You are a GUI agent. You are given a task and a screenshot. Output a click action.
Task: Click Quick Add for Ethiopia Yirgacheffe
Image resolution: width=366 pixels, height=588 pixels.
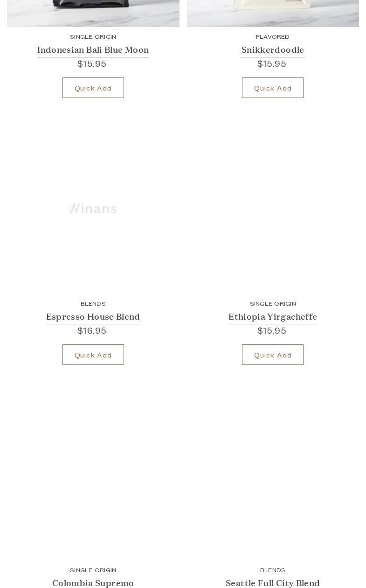pyautogui.click(x=273, y=355)
